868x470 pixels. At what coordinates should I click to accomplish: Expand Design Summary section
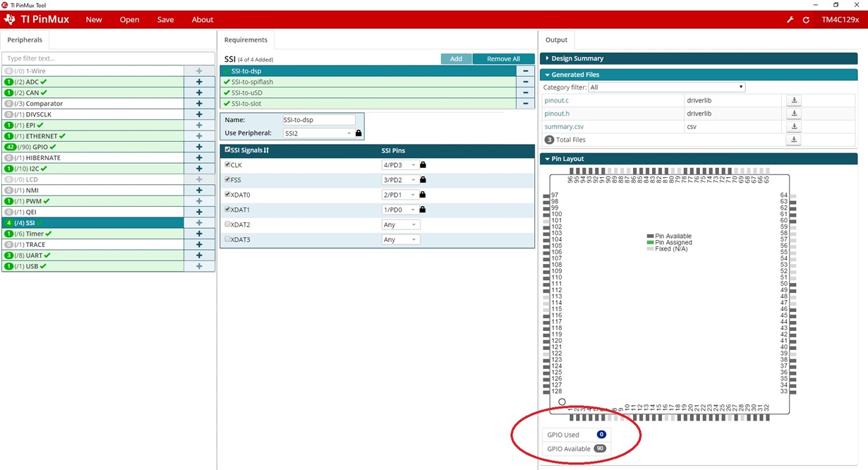[x=699, y=59]
